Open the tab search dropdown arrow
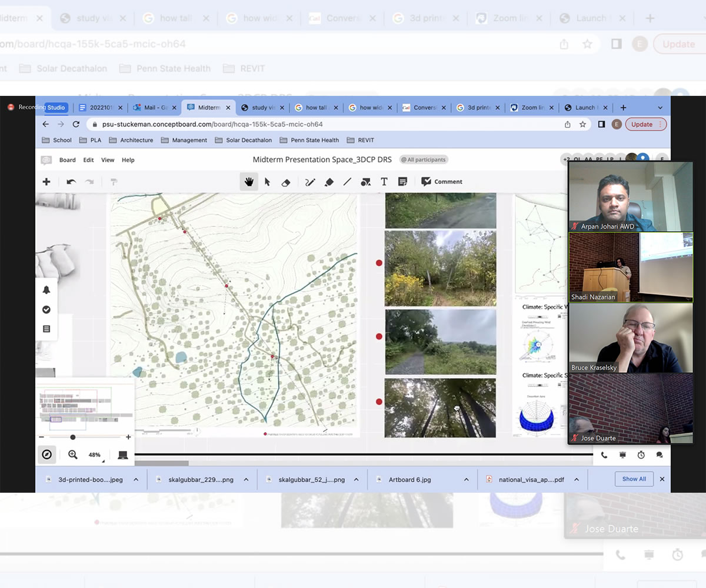 pyautogui.click(x=660, y=108)
